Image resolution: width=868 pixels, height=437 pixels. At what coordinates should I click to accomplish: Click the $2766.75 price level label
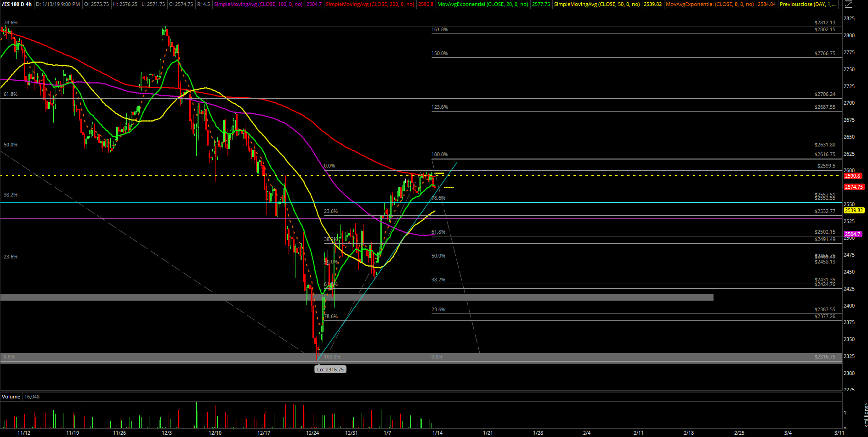coord(825,53)
